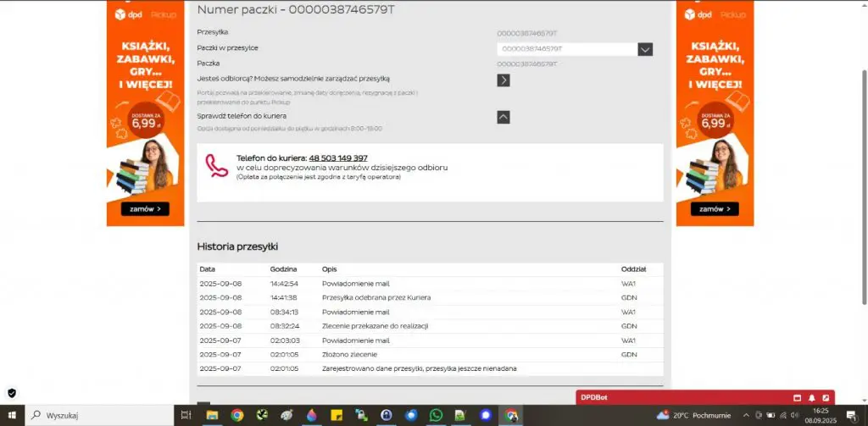This screenshot has width=868, height=426.
Task: Open the 20°C Pochmurnie weather widget
Action: coord(693,415)
